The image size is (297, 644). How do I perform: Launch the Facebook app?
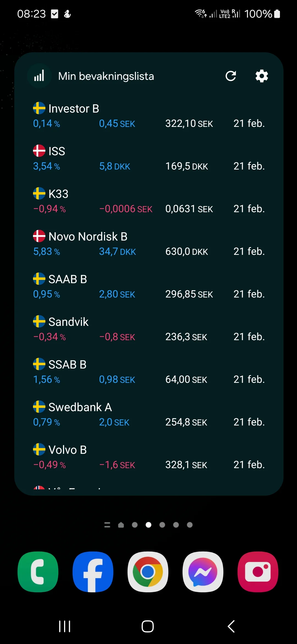(x=93, y=572)
